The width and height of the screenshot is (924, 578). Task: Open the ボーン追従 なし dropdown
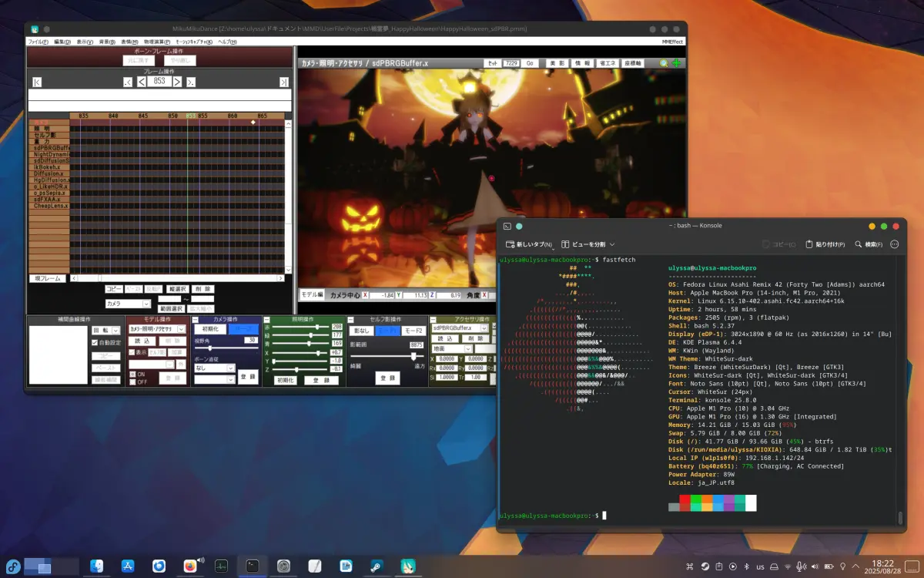click(x=214, y=368)
